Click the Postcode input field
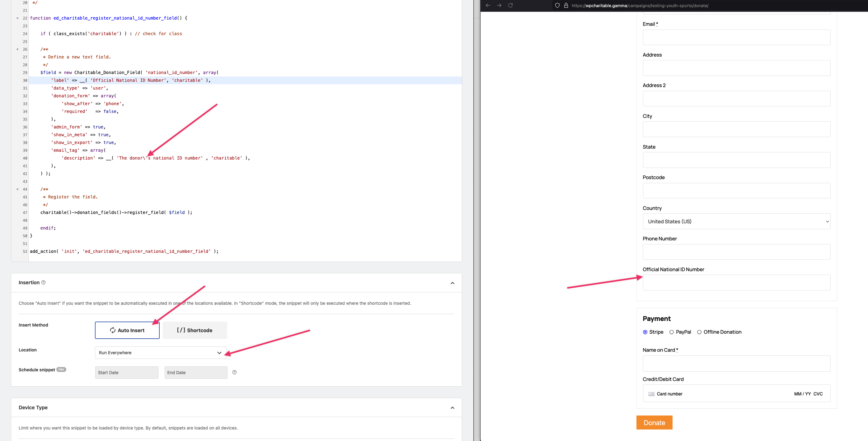The width and height of the screenshot is (868, 441). tap(737, 191)
